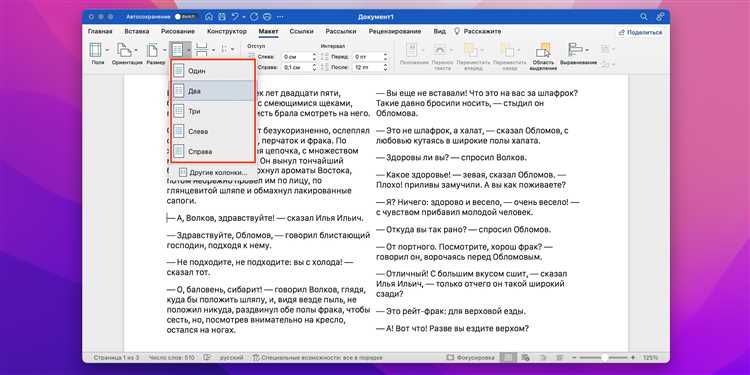The image size is (750, 375).
Task: Click the 125% zoom level
Action: [x=650, y=357]
